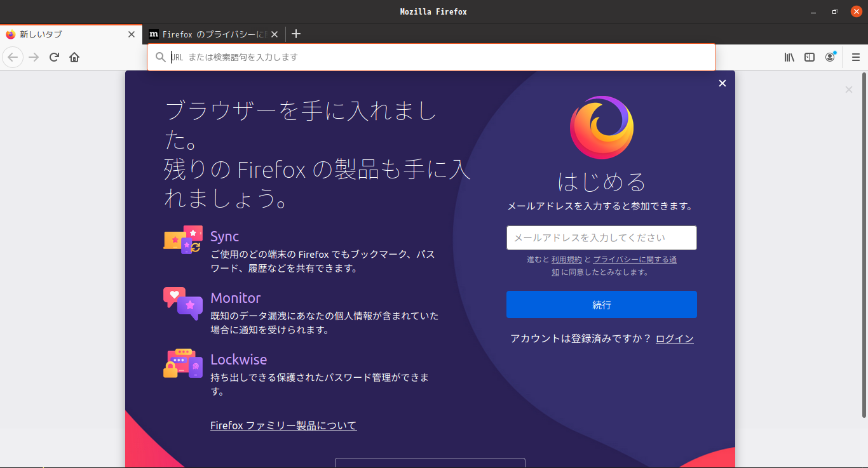
Task: Open a new tab with plus button
Action: [x=295, y=34]
